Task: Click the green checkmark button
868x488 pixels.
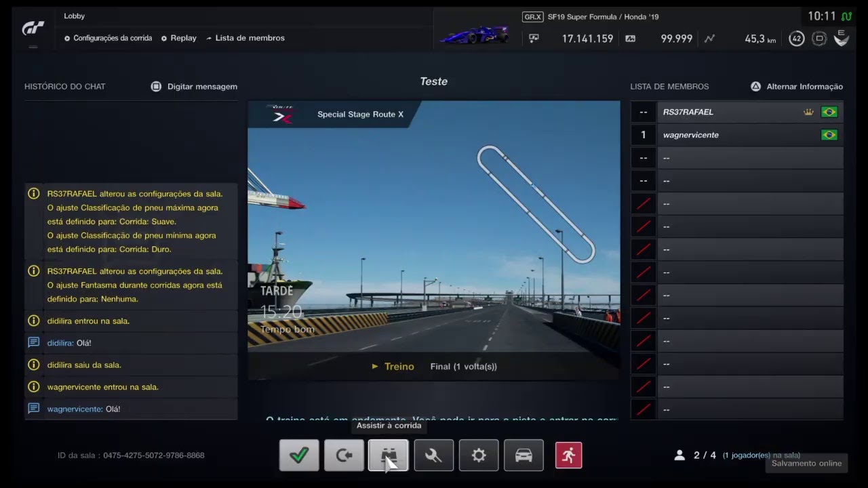Action: click(299, 455)
